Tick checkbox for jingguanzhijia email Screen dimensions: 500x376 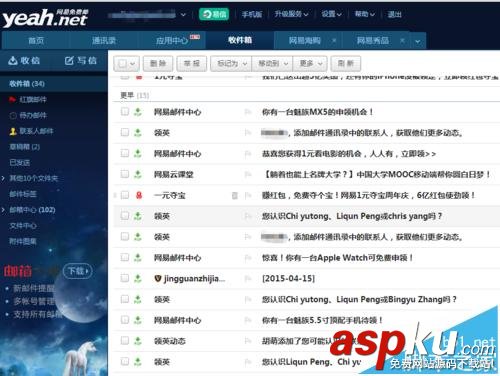pos(125,278)
